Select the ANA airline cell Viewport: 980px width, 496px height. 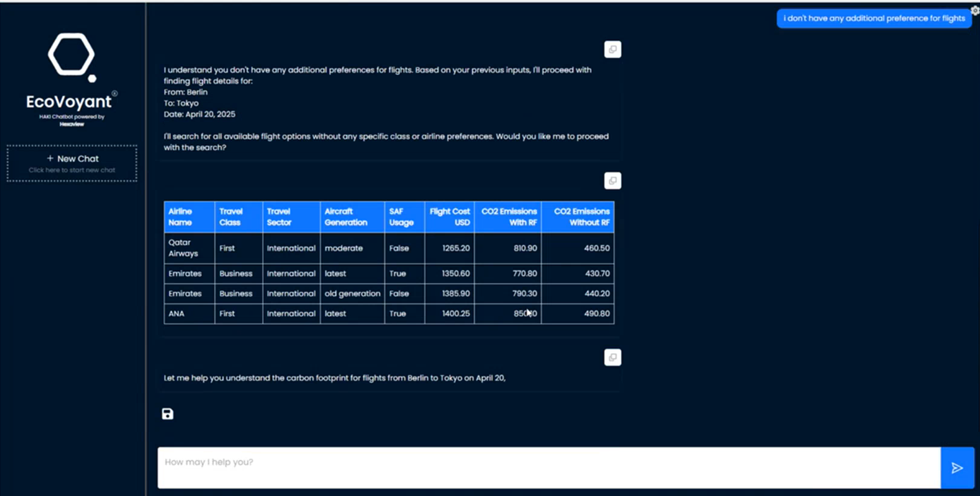pyautogui.click(x=189, y=313)
